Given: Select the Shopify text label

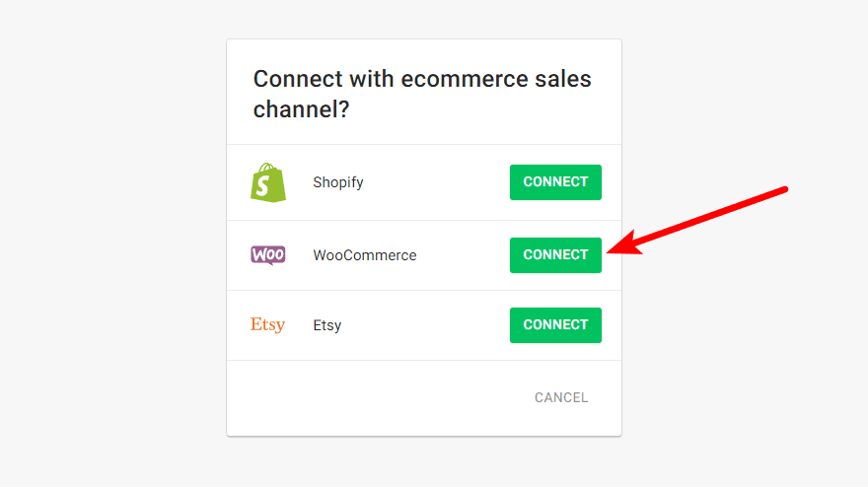Looking at the screenshot, I should coord(338,182).
